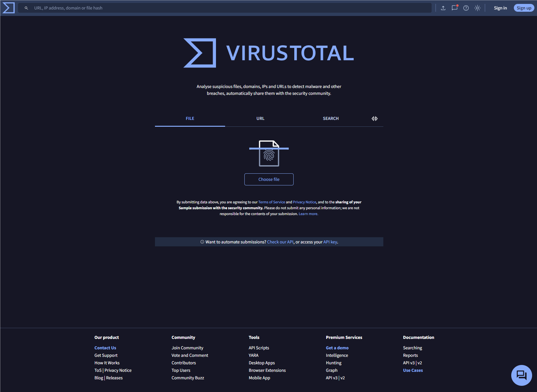Open YARA tools link

point(253,356)
